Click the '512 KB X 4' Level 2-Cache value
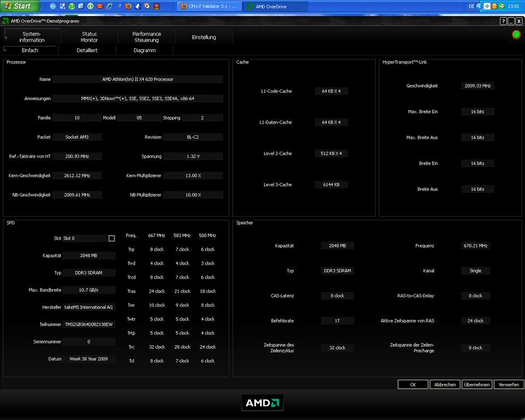 click(331, 153)
